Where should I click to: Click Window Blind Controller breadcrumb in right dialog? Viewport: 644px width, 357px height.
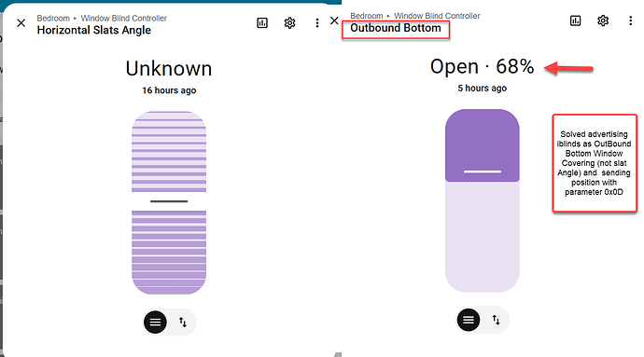(437, 16)
